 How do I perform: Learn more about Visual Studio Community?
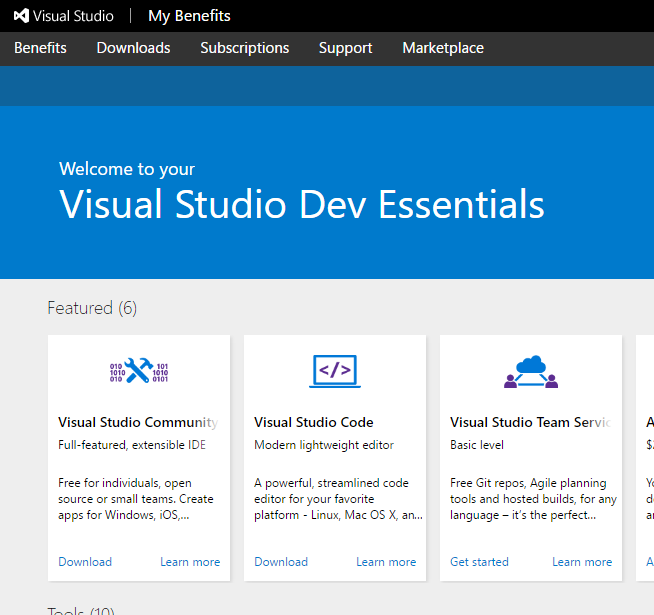pos(190,562)
